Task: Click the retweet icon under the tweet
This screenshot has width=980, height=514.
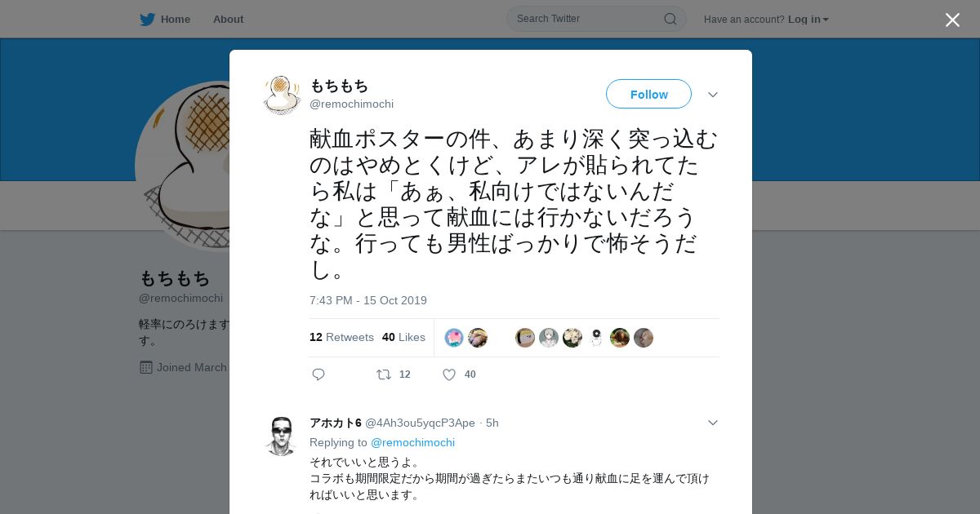Action: click(x=384, y=374)
